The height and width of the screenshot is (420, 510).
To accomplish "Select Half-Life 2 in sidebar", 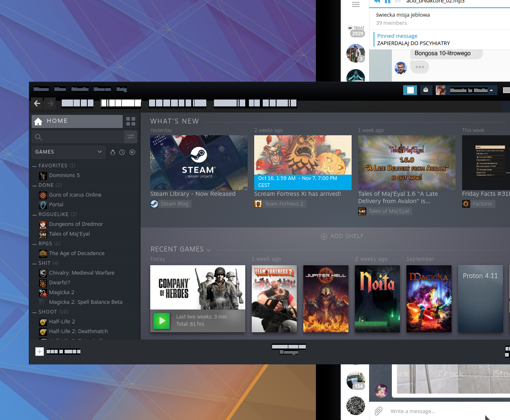I will point(62,322).
